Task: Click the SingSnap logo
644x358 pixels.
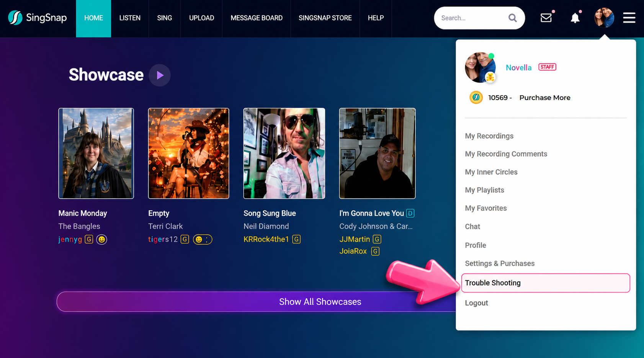Action: 38,18
